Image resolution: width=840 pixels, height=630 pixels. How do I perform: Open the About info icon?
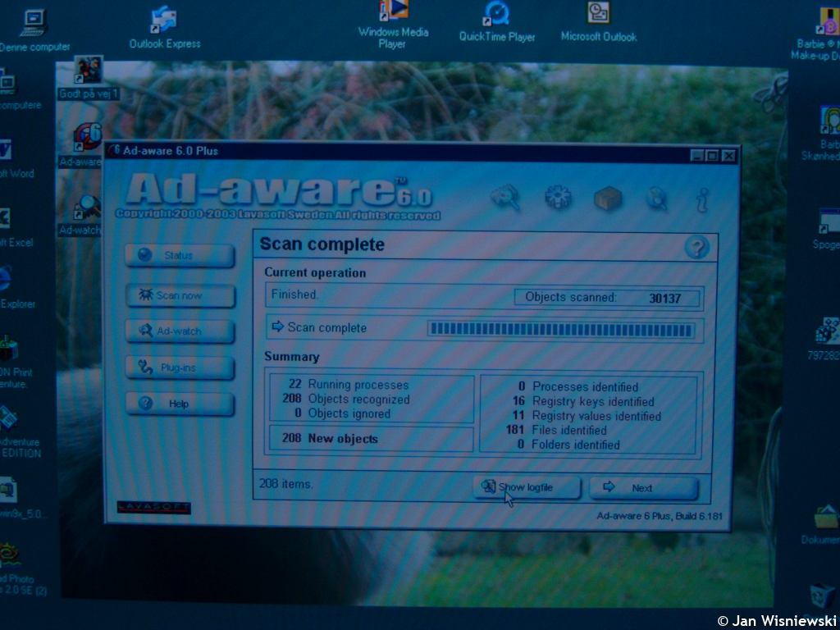[702, 199]
